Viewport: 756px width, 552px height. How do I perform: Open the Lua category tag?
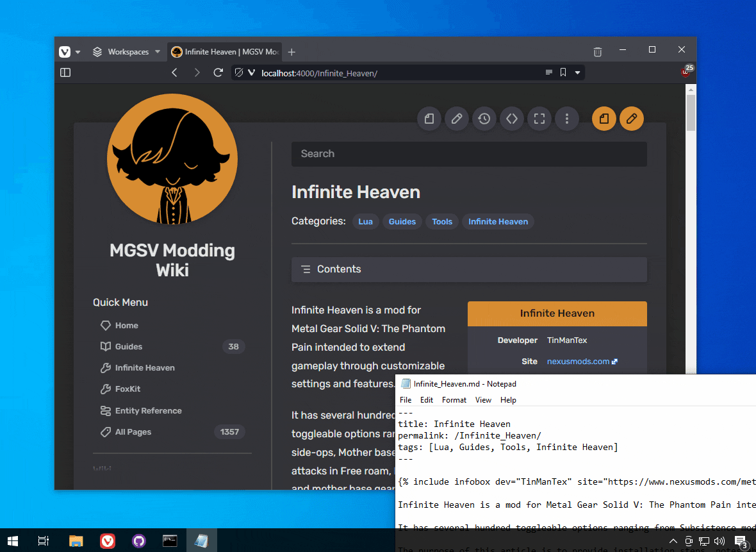pyautogui.click(x=365, y=221)
